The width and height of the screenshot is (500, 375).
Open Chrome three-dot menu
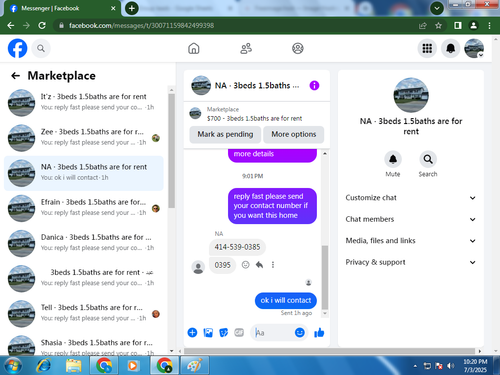pyautogui.click(x=489, y=25)
